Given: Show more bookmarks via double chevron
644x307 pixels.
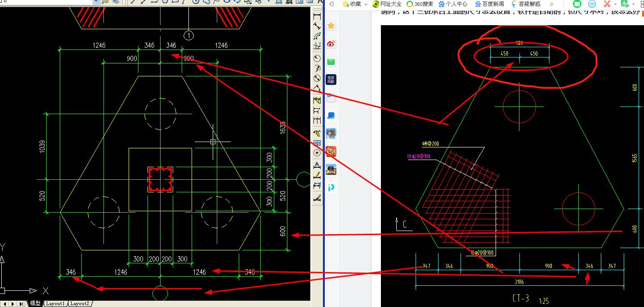Looking at the screenshot, I should pyautogui.click(x=551, y=4).
